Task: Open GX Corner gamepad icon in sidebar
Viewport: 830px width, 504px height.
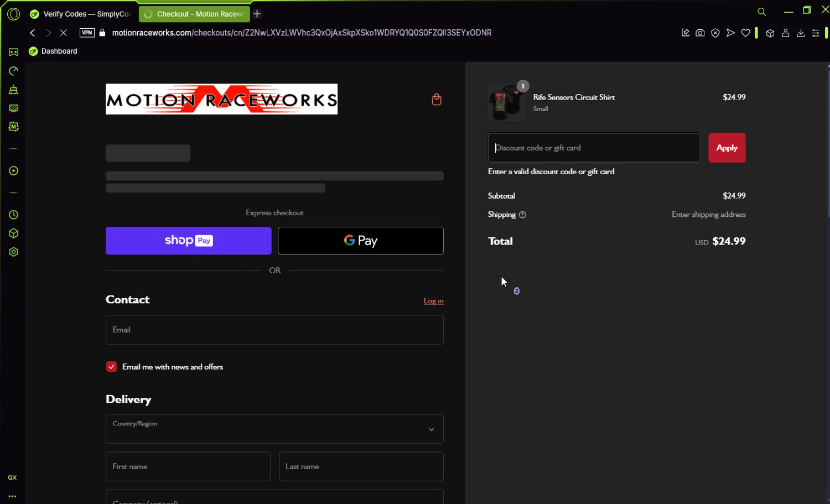Action: [x=14, y=52]
